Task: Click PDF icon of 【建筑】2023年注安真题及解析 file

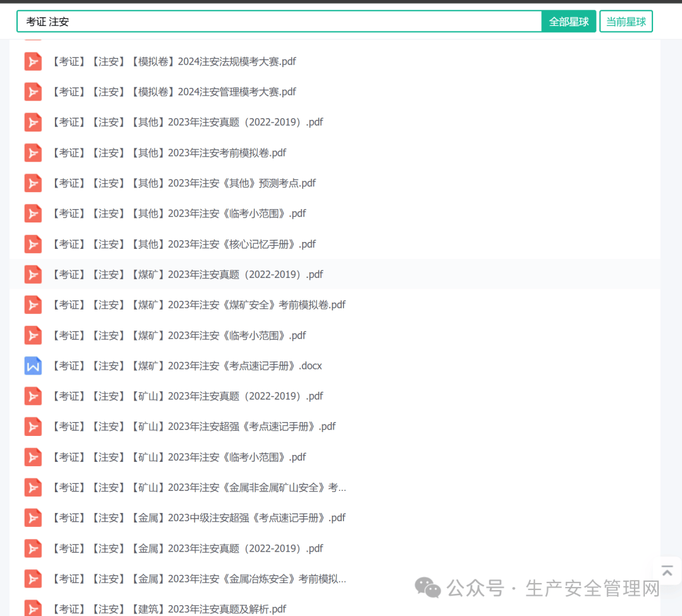Action: tap(33, 608)
